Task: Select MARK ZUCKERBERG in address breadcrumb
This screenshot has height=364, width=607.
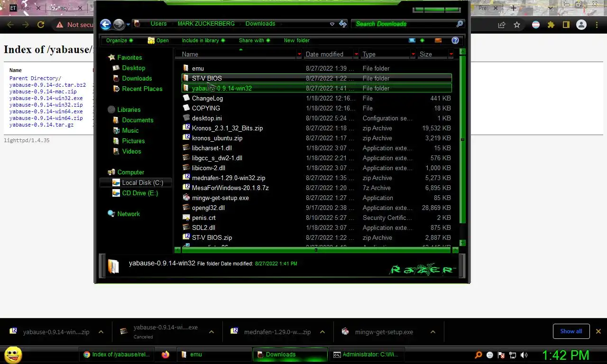Action: coord(206,24)
